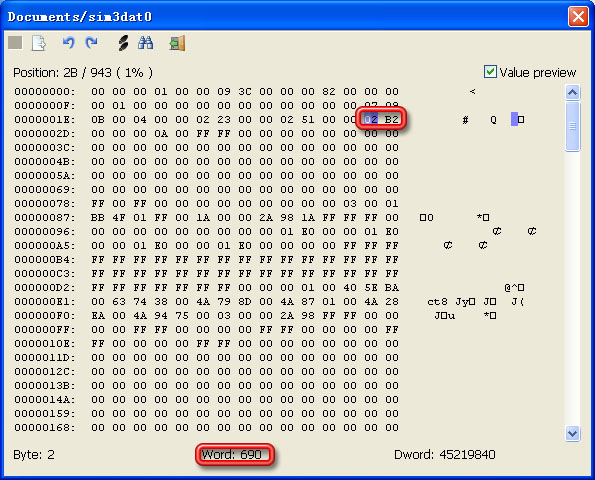Viewport: 595px width, 480px height.
Task: Click the gray save square icon
Action: [15, 43]
